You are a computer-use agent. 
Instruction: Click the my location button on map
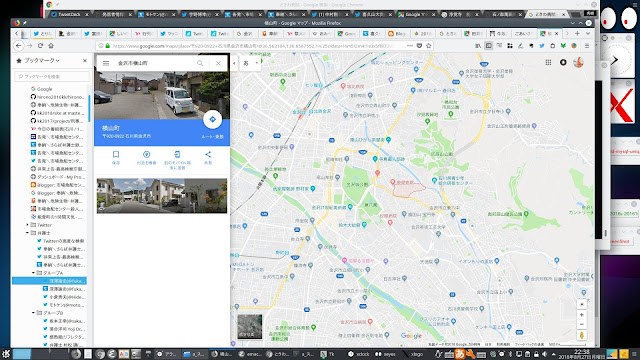[x=582, y=304]
